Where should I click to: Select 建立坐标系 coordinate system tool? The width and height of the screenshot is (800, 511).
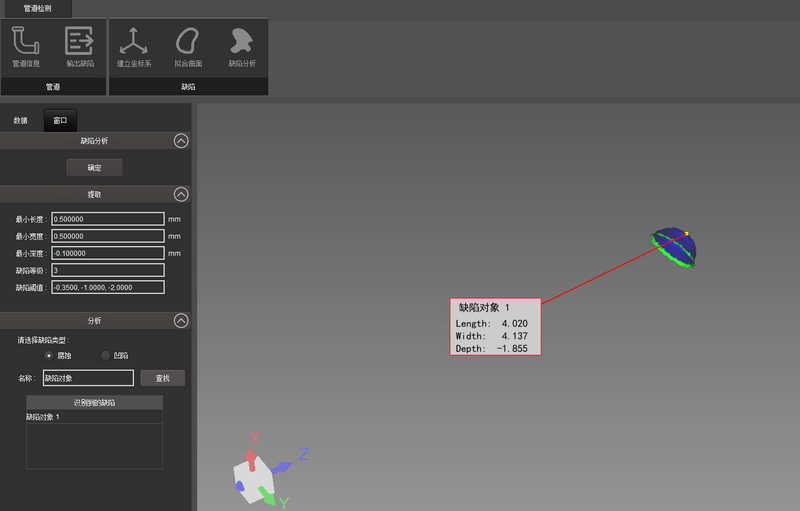point(134,47)
